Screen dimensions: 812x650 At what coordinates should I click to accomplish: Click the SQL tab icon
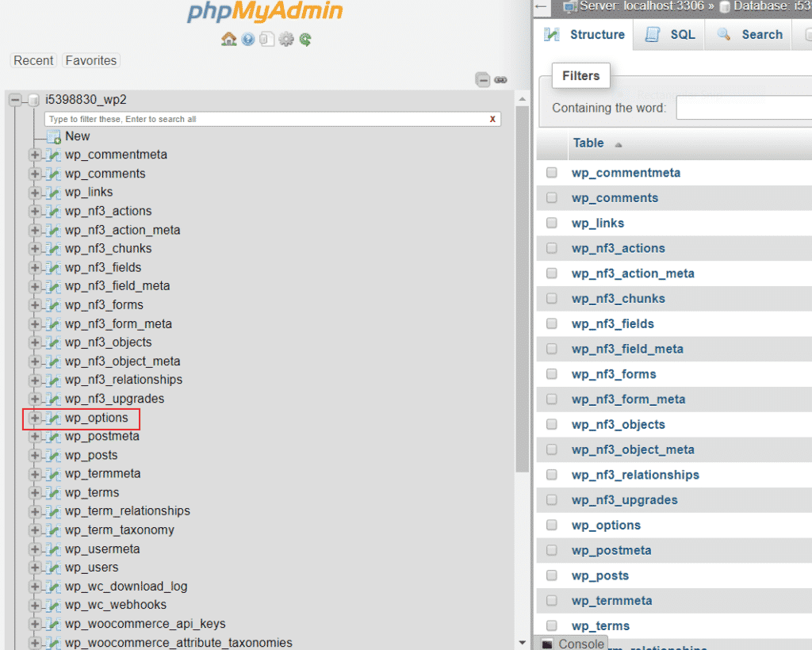coord(652,35)
